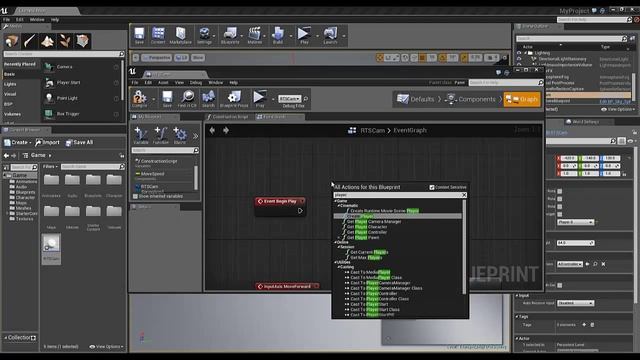640x360 pixels.
Task: Click Play in the blueprint editor toolbar
Action: point(259,99)
